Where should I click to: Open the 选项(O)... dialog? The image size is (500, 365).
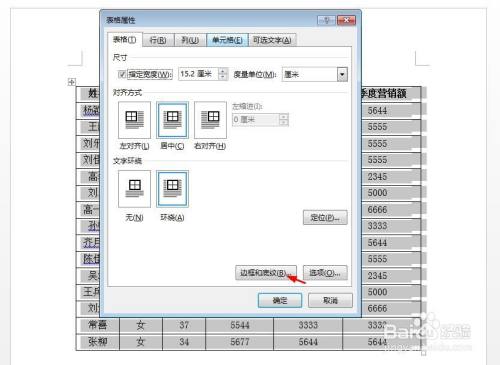pyautogui.click(x=325, y=273)
